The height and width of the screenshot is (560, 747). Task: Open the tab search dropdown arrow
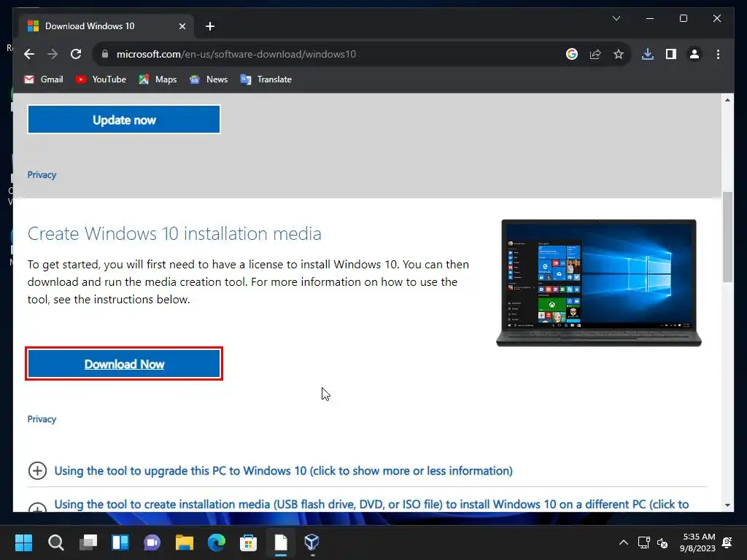[x=616, y=18]
